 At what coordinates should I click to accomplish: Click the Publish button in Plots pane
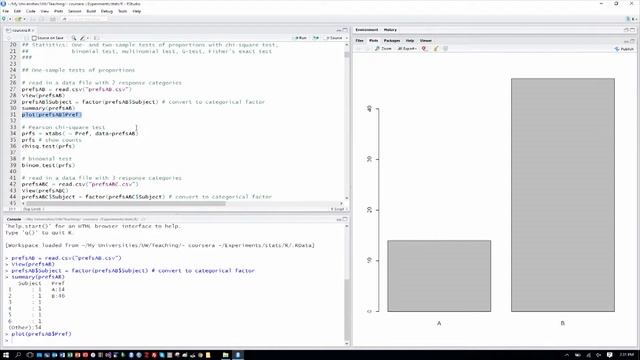pyautogui.click(x=624, y=49)
